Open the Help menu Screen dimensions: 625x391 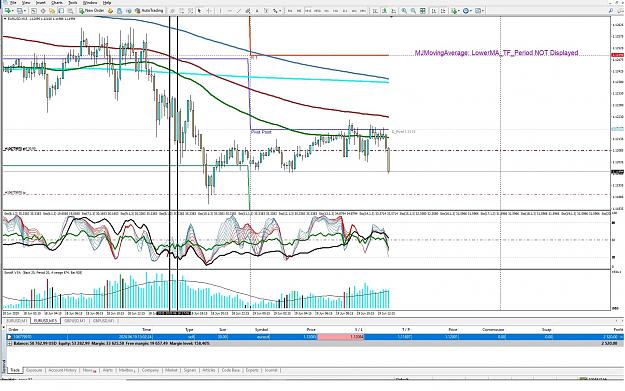coord(107,3)
